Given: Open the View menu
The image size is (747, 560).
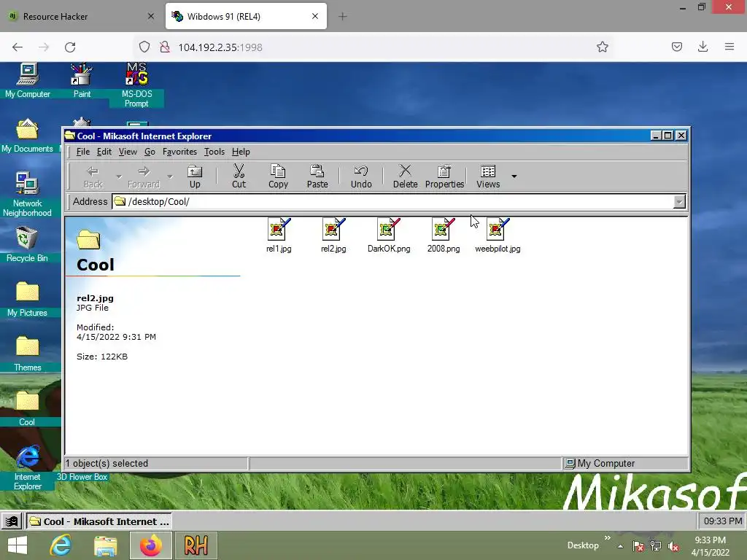Looking at the screenshot, I should (128, 152).
